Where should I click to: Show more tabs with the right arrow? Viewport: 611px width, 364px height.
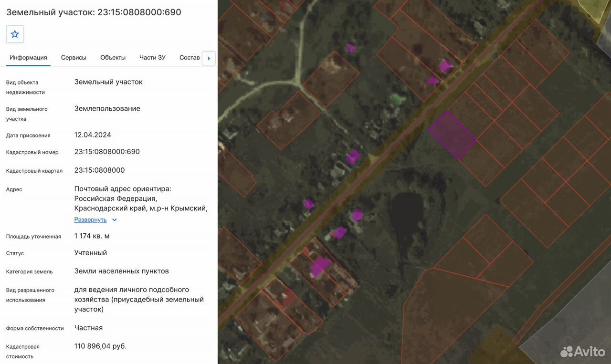pyautogui.click(x=209, y=58)
